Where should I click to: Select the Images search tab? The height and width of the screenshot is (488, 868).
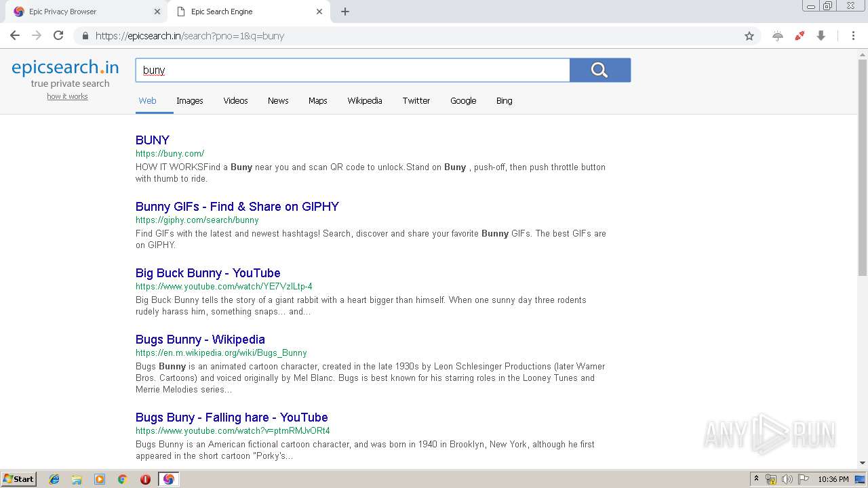190,100
